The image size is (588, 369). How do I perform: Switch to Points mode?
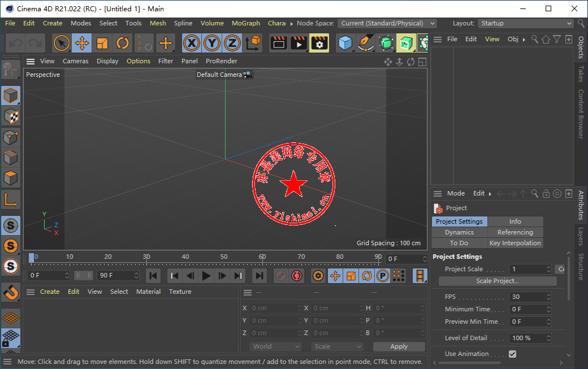pos(11,137)
